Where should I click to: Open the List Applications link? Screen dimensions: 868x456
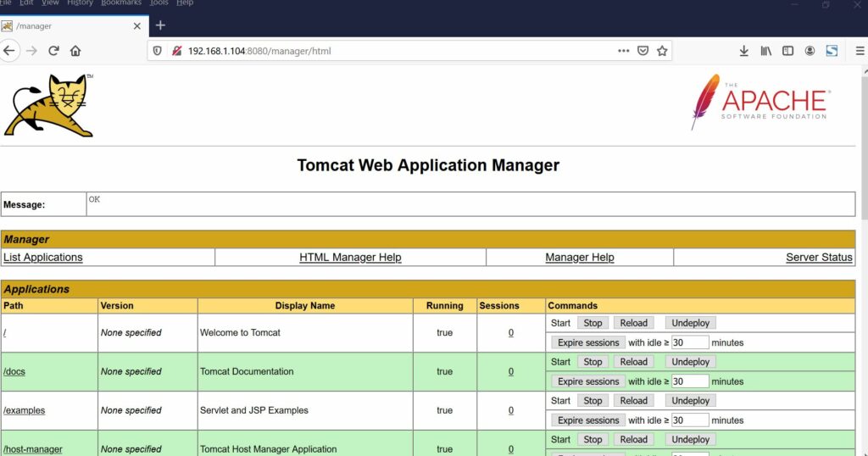(x=42, y=258)
